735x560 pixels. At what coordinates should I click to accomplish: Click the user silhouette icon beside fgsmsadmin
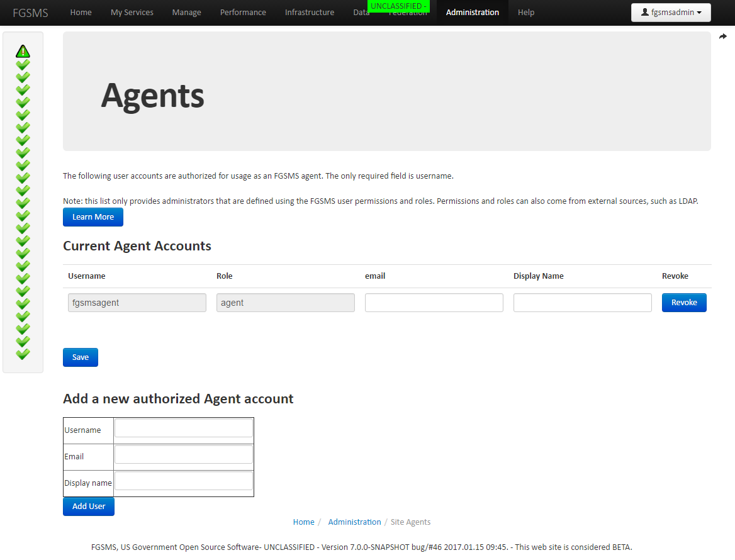pyautogui.click(x=644, y=12)
